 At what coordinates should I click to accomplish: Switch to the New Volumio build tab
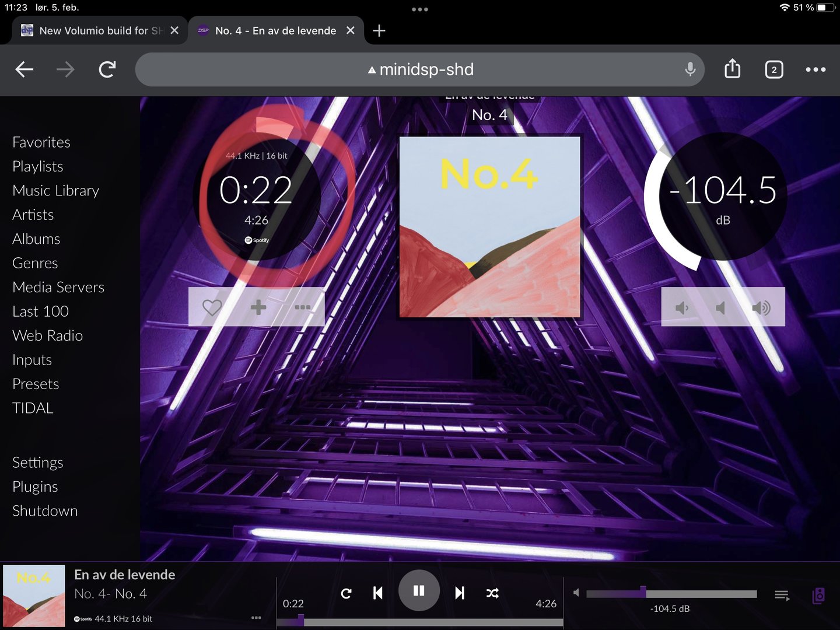click(93, 30)
